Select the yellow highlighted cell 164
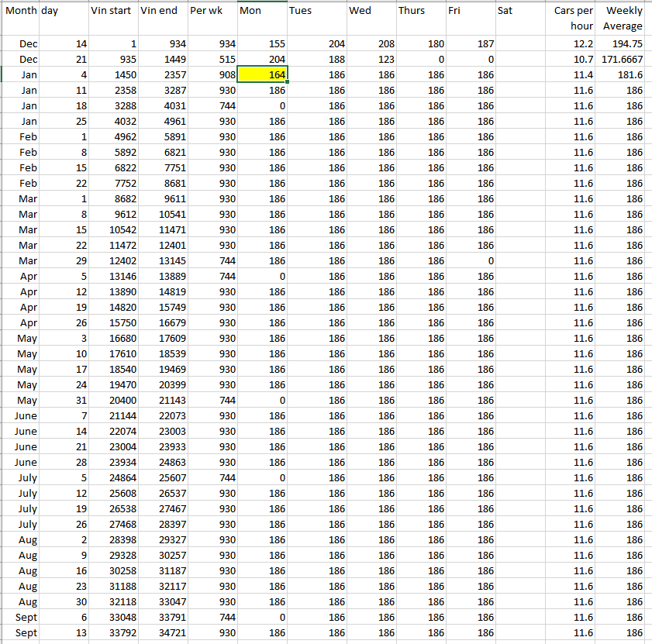 click(x=263, y=75)
